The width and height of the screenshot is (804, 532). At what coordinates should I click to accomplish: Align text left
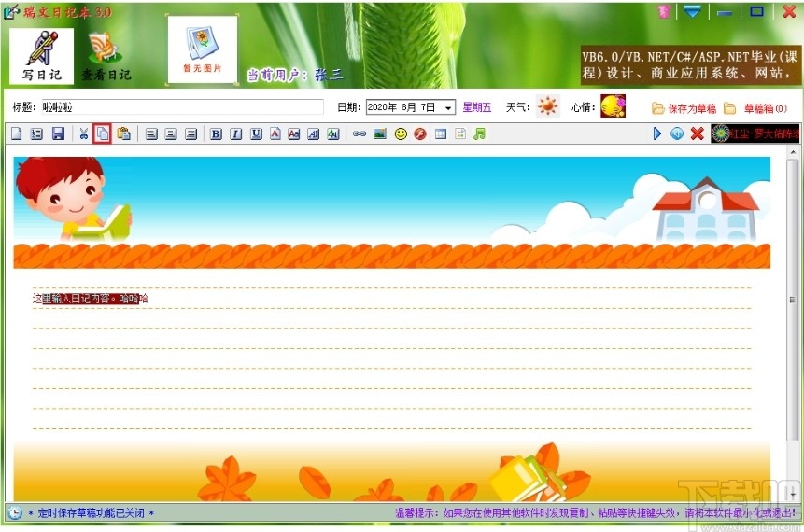pos(151,134)
